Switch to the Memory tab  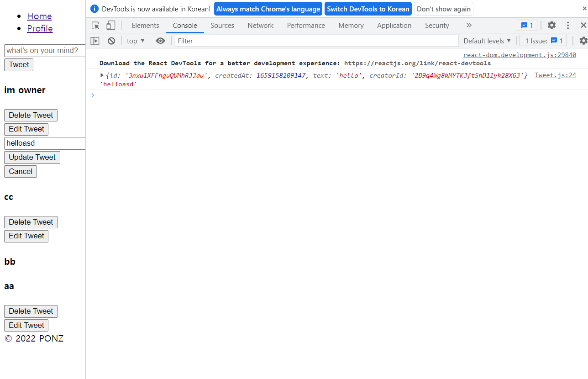351,26
